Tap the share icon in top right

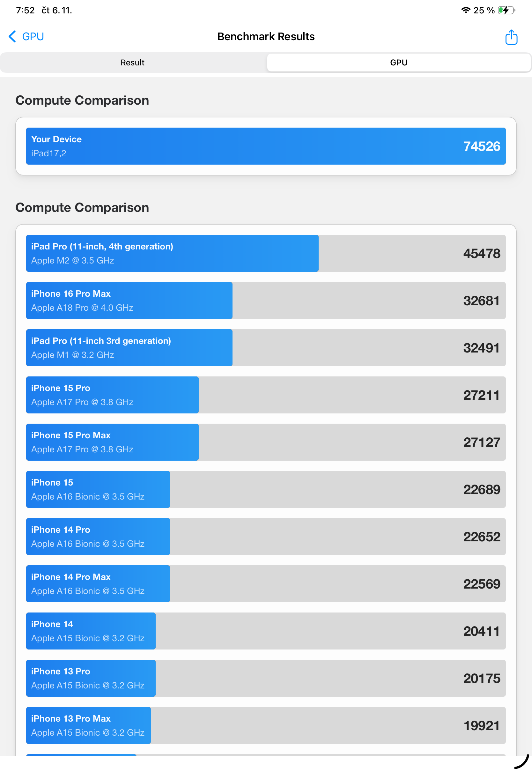[x=511, y=37]
